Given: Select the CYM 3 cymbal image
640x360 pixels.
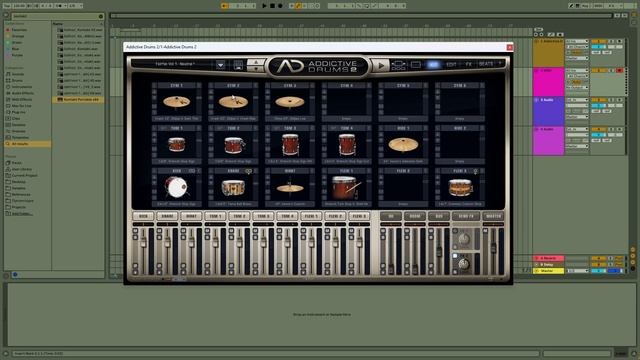Looking at the screenshot, I should point(290,102).
